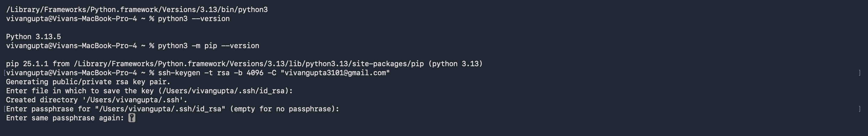Click left bracket marker beside ssh-keygen line
This screenshot has height=136, width=868.
(x=5, y=73)
